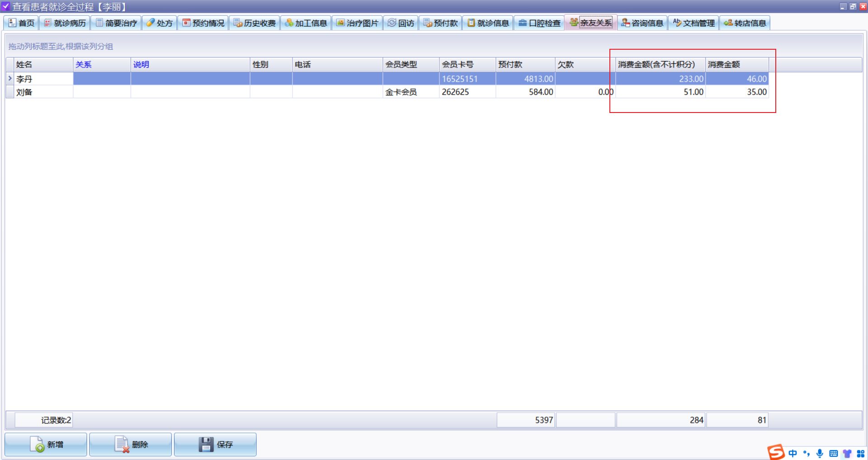Open the 简要治疗 tab
868x460 pixels.
[116, 23]
